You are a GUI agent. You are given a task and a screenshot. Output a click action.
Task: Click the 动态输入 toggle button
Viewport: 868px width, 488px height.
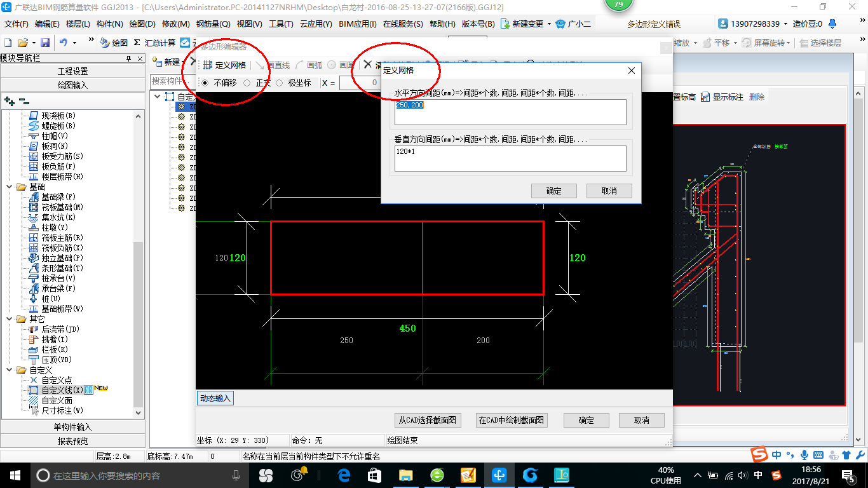click(x=215, y=398)
